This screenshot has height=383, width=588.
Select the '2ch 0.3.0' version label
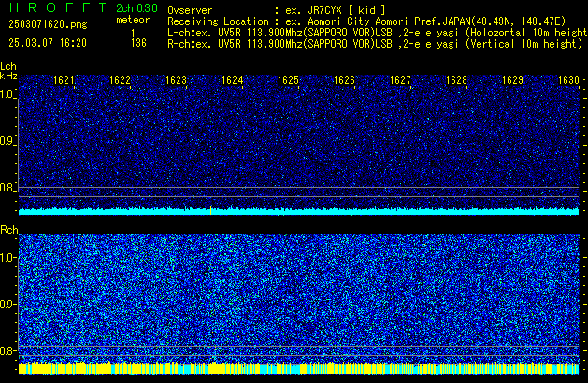point(136,7)
